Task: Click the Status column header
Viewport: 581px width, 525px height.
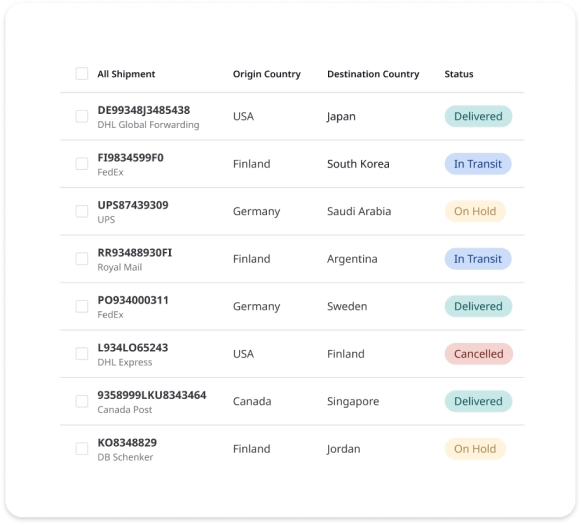Action: point(459,74)
